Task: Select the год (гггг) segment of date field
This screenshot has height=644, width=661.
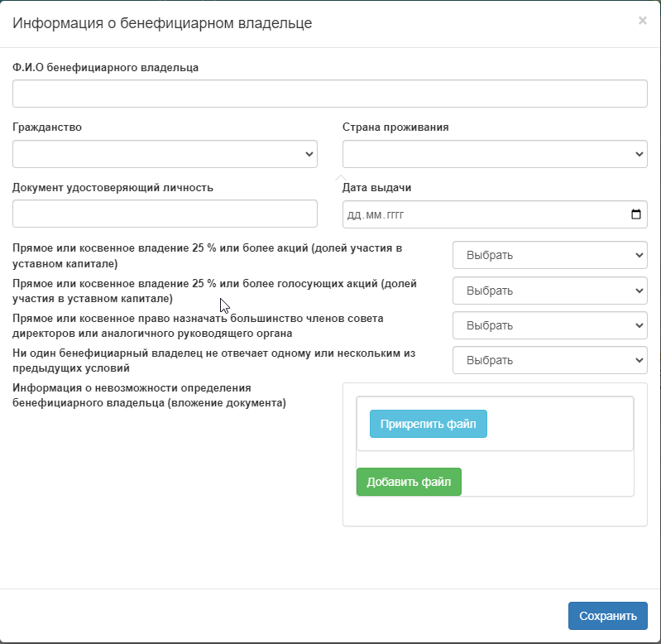Action: pyautogui.click(x=391, y=215)
